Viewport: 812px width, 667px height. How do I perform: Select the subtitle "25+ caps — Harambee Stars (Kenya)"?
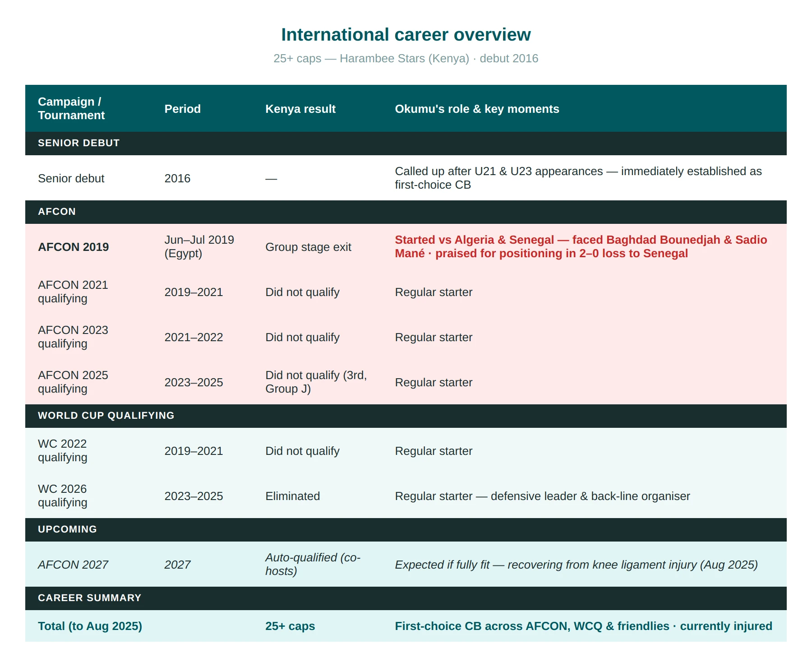click(371, 59)
